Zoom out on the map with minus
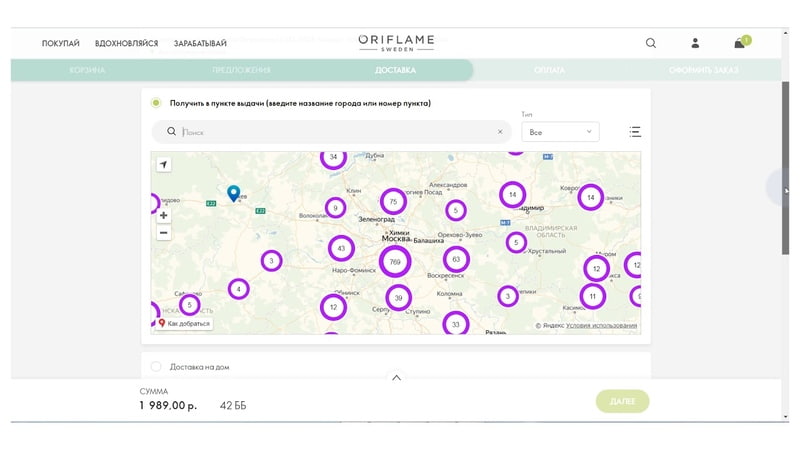The height and width of the screenshot is (450, 800). (x=163, y=233)
